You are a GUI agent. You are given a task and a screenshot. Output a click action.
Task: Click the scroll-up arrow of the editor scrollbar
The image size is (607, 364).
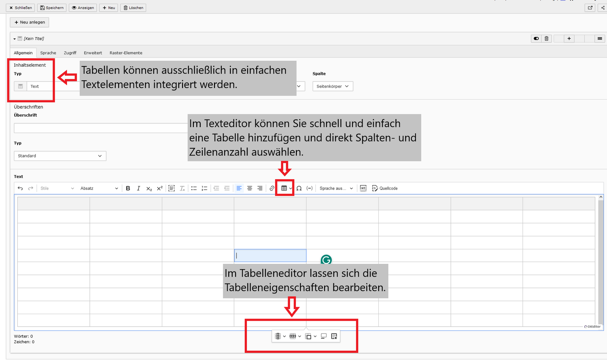pos(601,197)
